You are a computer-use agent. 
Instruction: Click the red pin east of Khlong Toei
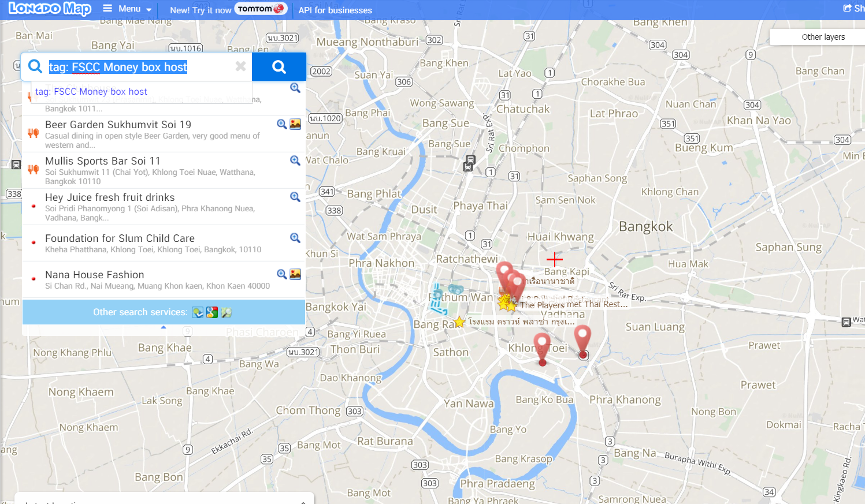click(x=582, y=341)
